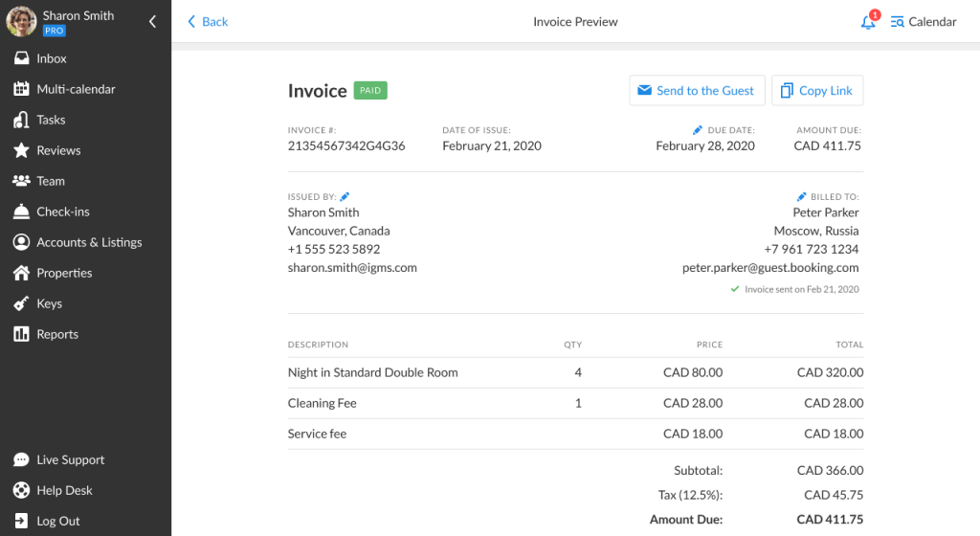Select Accounts & Listings menu item

[x=89, y=242]
